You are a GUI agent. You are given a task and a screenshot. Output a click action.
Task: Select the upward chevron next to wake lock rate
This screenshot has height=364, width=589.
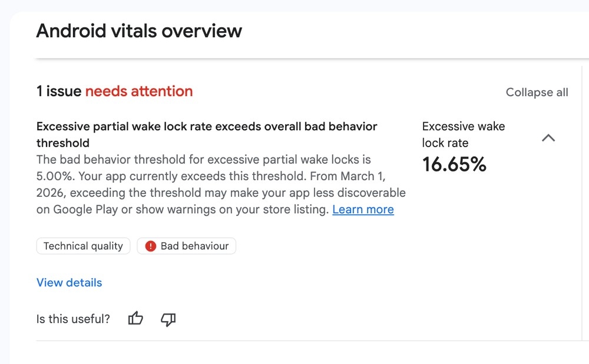[548, 138]
